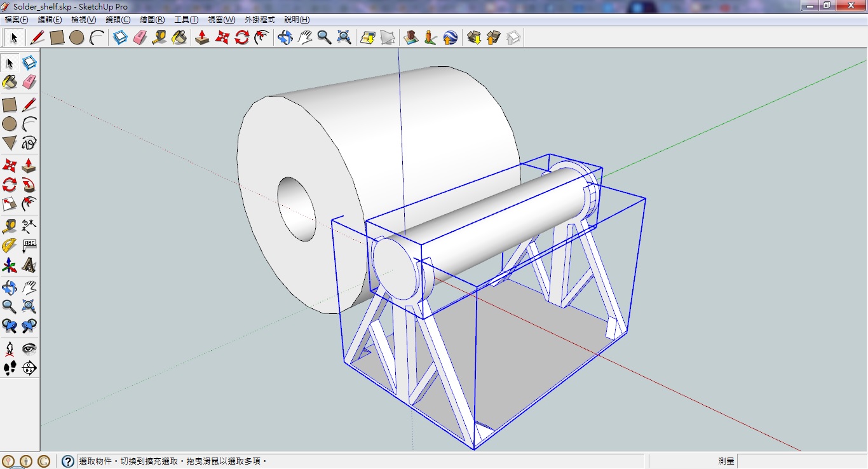This screenshot has height=469, width=868.
Task: Click Make Component in left tool palette
Action: pos(29,63)
